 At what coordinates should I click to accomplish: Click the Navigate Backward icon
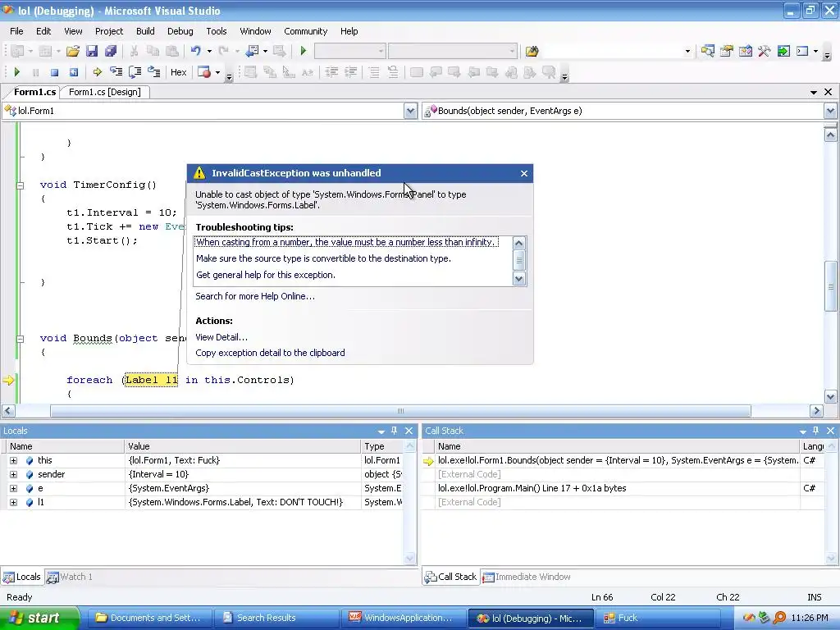tap(252, 52)
